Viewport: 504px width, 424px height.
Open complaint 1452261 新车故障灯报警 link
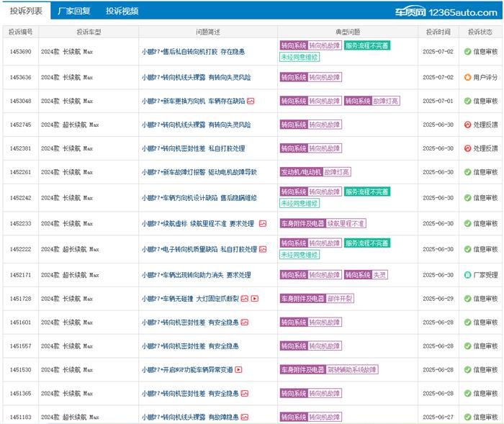pyautogui.click(x=199, y=172)
